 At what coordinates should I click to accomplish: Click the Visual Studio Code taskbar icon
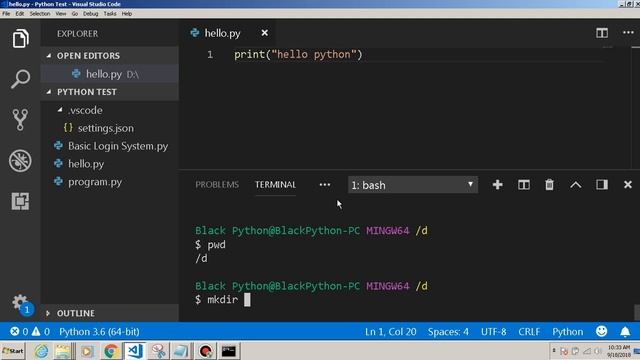point(135,351)
